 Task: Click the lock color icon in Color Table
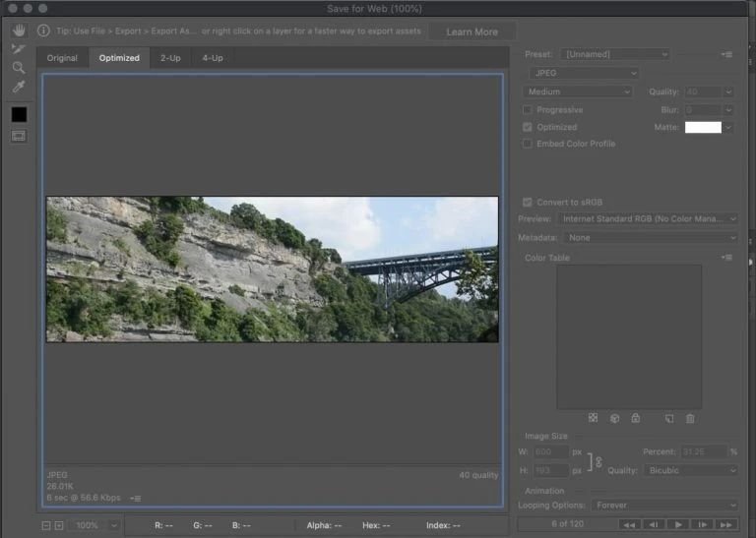pos(635,418)
